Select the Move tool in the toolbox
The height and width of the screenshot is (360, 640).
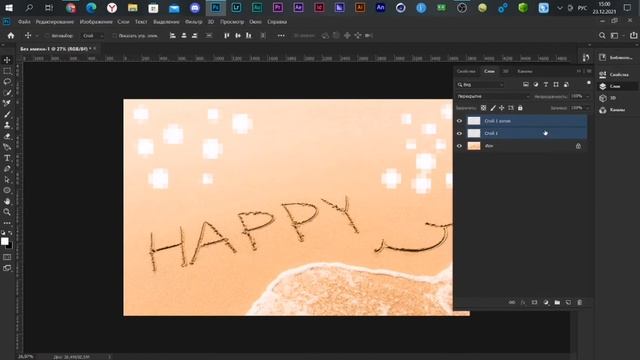[x=7, y=60]
